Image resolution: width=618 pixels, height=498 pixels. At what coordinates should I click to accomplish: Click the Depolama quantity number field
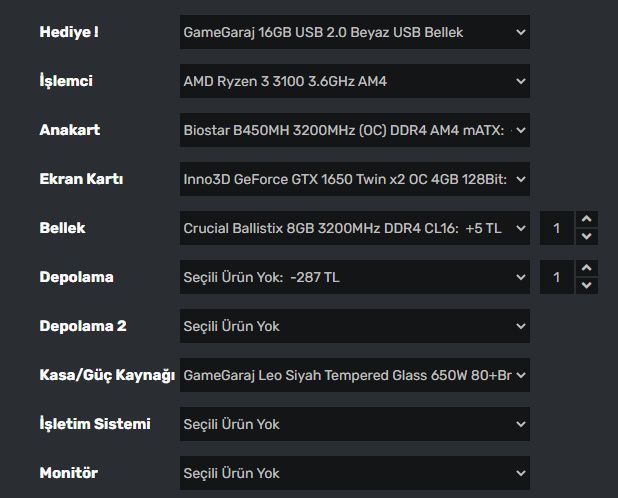[557, 277]
